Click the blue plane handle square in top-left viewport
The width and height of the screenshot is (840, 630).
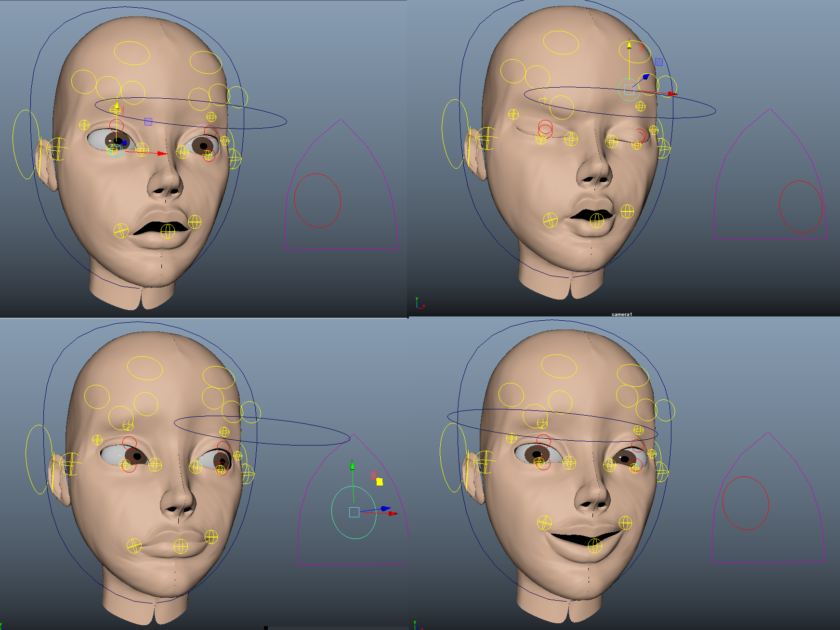coord(148,122)
